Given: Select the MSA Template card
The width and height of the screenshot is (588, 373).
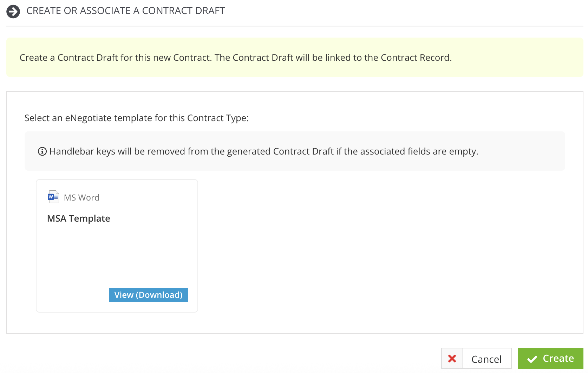Looking at the screenshot, I should [117, 246].
